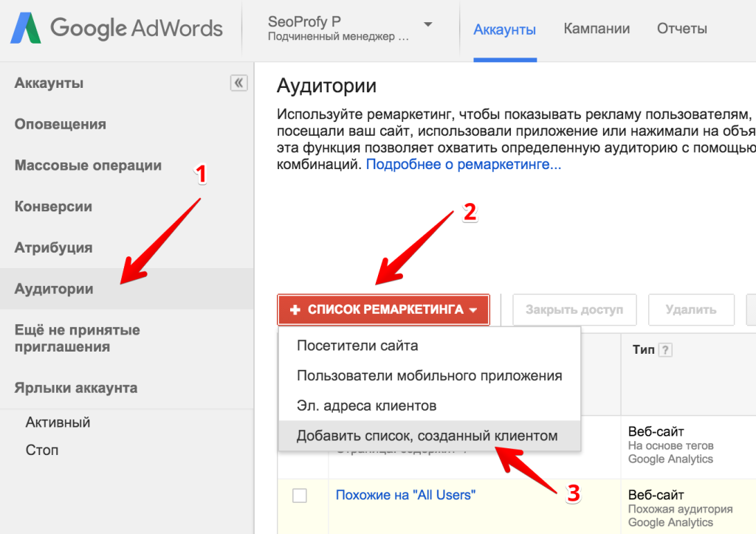Image resolution: width=756 pixels, height=534 pixels.
Task: Select the Активный account label
Action: pos(58,422)
